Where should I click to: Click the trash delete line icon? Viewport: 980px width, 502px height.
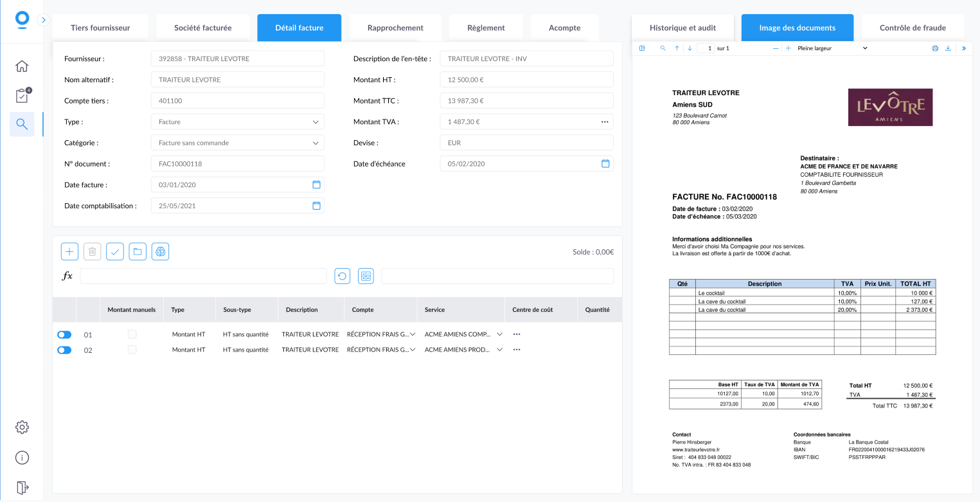tap(92, 252)
